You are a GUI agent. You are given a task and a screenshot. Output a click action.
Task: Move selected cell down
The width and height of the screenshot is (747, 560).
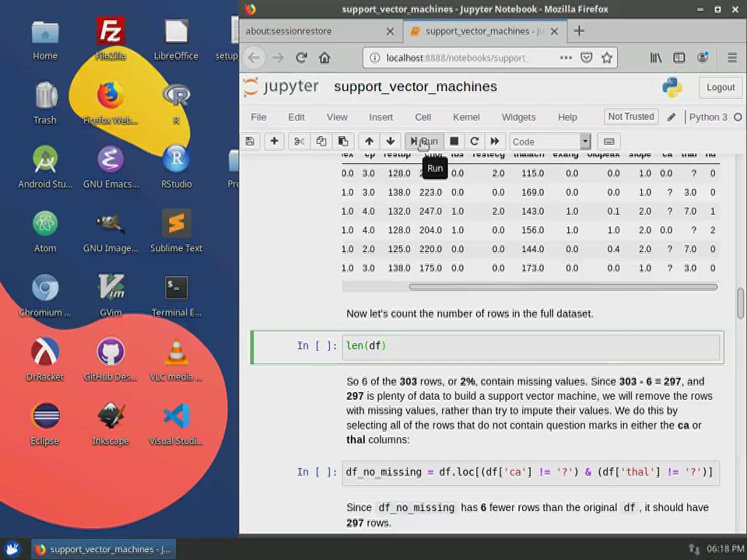click(390, 142)
